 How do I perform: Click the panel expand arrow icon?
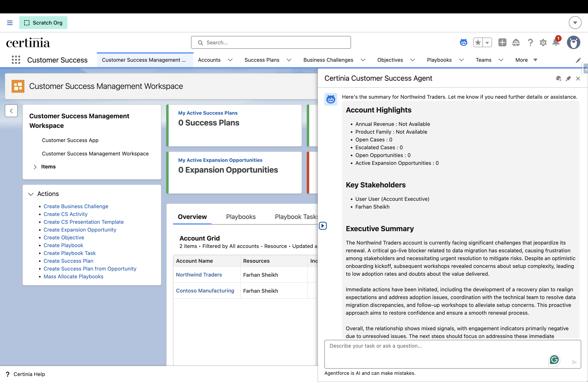[323, 226]
